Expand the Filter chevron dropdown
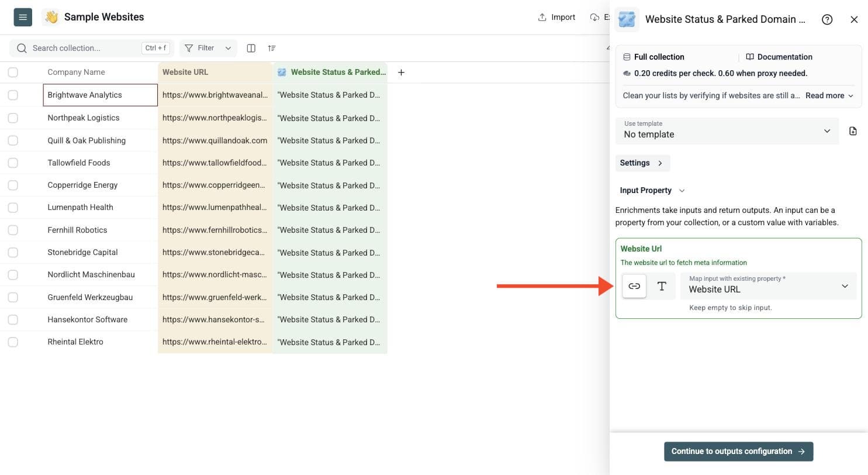Screen dimensions: 868x475 [228, 48]
